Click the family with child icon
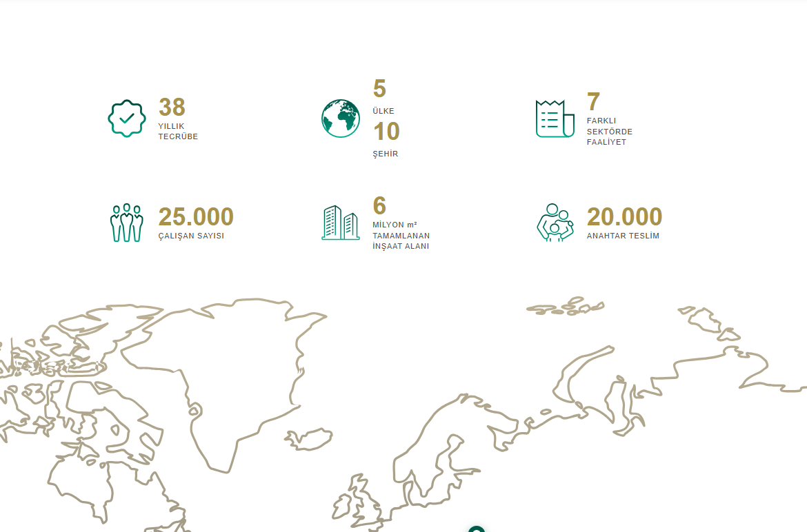The image size is (807, 532). [555, 223]
